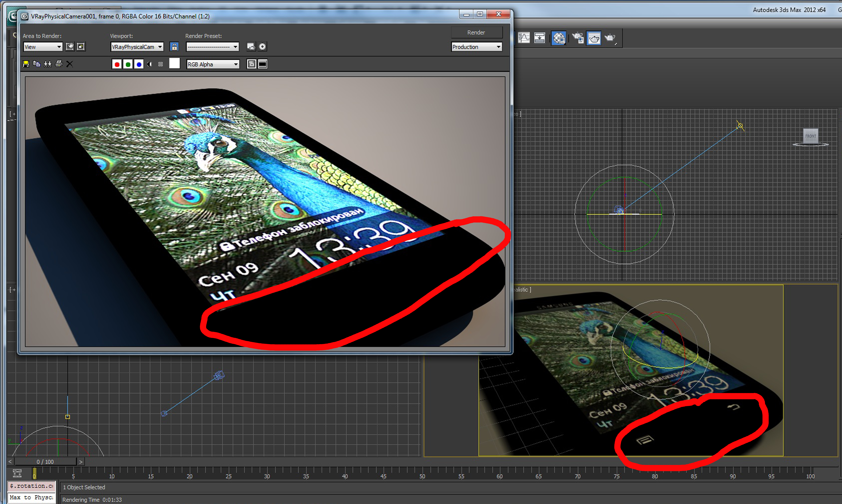Screen dimensions: 842x504
Task: Clear the frame buffer with the X icon
Action: point(70,64)
